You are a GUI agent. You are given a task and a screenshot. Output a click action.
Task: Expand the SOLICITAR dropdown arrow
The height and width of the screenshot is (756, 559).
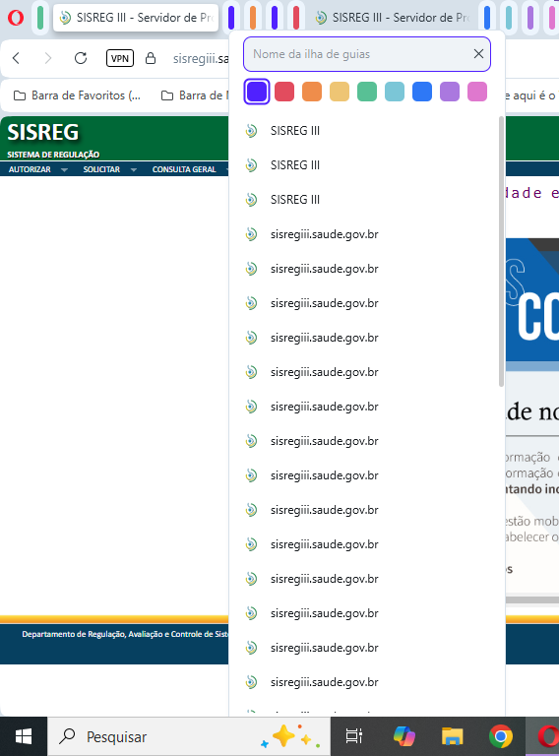coord(134,169)
